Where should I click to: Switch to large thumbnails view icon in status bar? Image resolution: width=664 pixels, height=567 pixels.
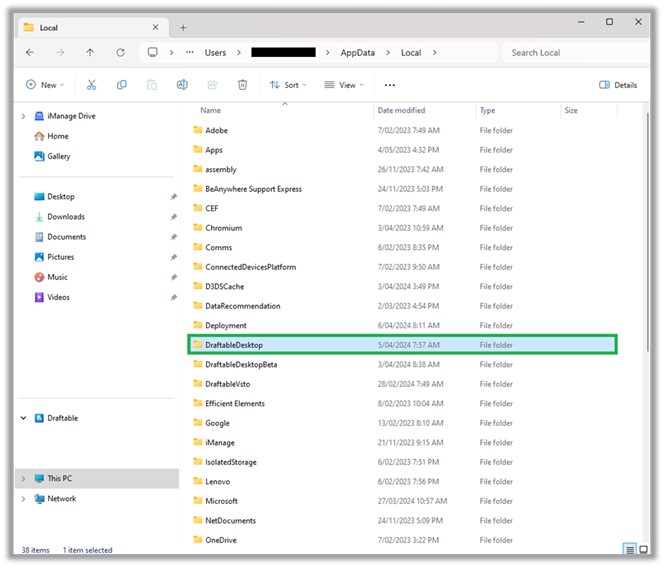click(643, 550)
